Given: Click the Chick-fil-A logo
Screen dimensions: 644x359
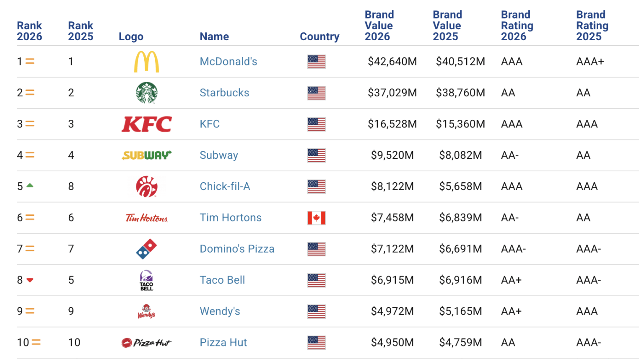Looking at the screenshot, I should [x=146, y=186].
